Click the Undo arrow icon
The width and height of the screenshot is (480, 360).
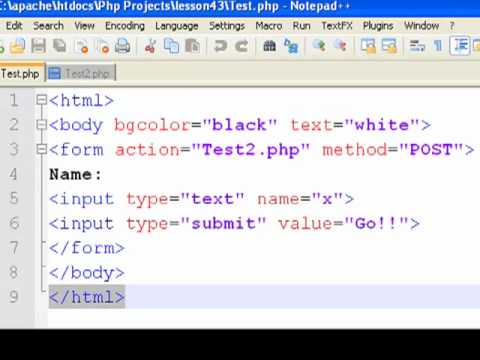pyautogui.click(x=220, y=46)
